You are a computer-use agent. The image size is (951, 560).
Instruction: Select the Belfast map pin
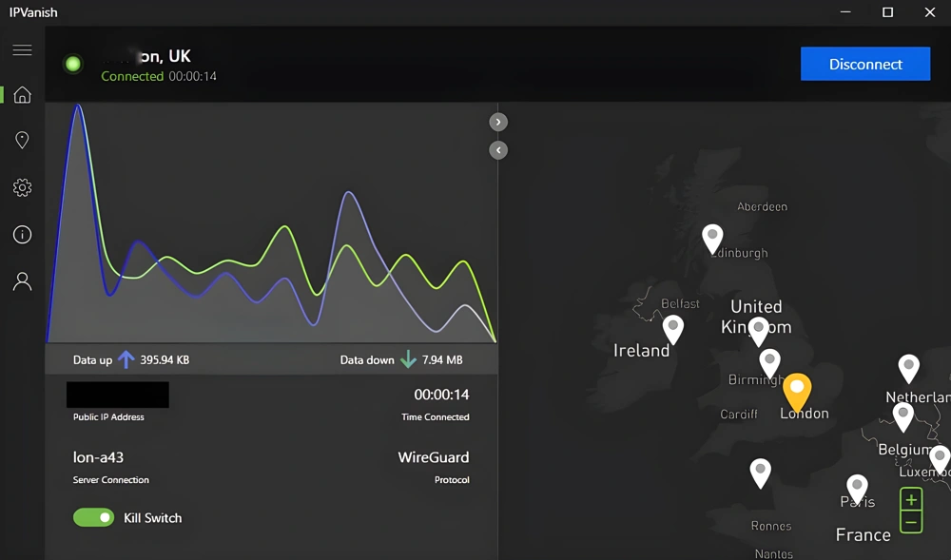[x=672, y=330]
